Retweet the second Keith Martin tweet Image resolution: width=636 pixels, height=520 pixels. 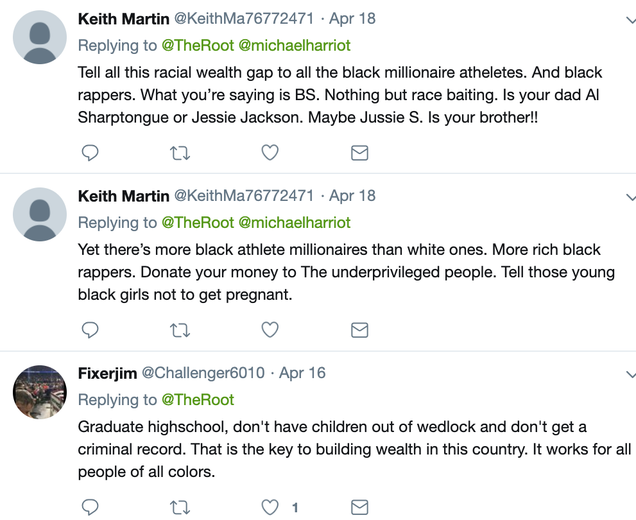pos(179,331)
